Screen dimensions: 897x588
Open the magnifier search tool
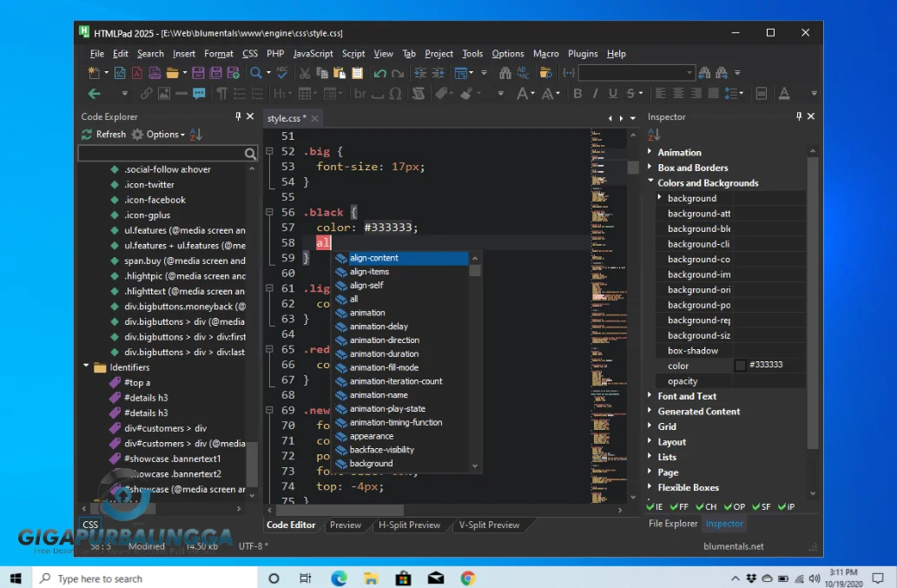pyautogui.click(x=255, y=73)
